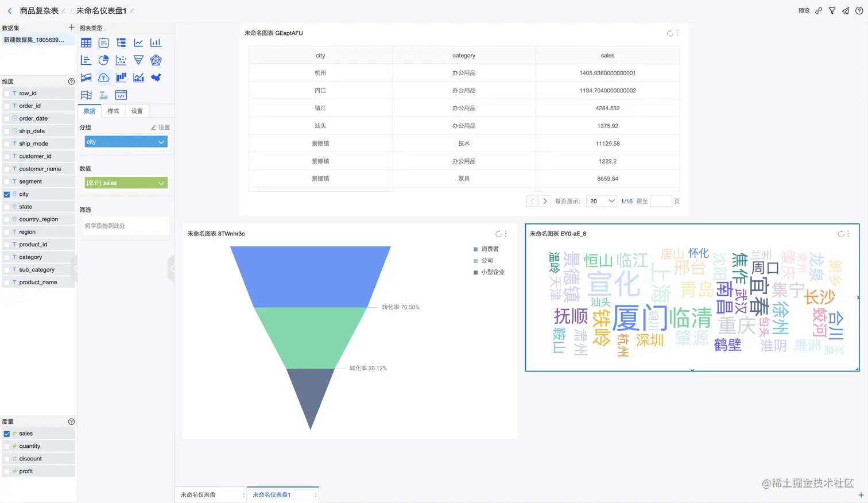The height and width of the screenshot is (503, 868).
Task: Check the row_id dimension checkbox
Action: (7, 93)
